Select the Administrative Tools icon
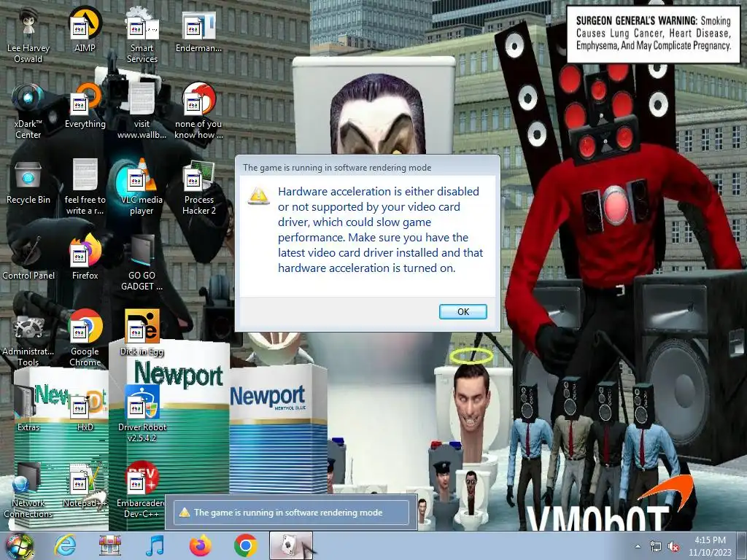Screen dimensions: 747x560 (28, 339)
